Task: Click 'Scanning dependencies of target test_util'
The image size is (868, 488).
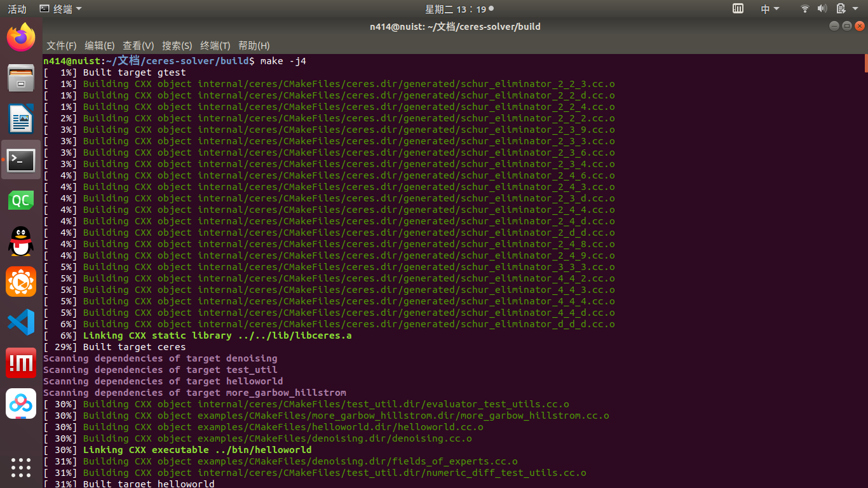Action: (x=160, y=370)
